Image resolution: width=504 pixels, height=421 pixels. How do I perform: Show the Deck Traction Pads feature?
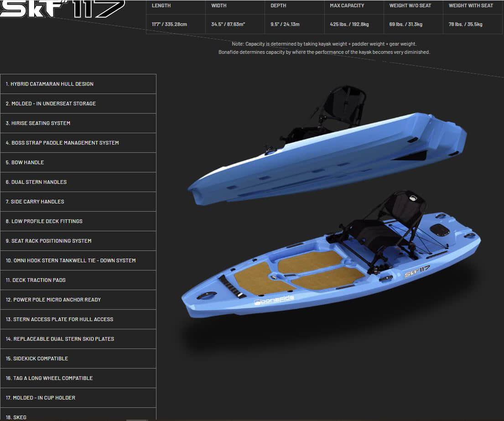click(78, 280)
